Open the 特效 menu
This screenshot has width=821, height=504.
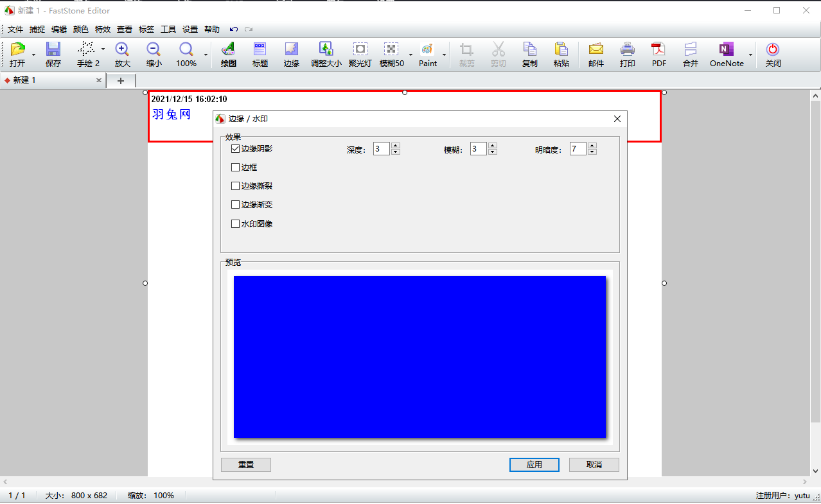click(x=103, y=30)
